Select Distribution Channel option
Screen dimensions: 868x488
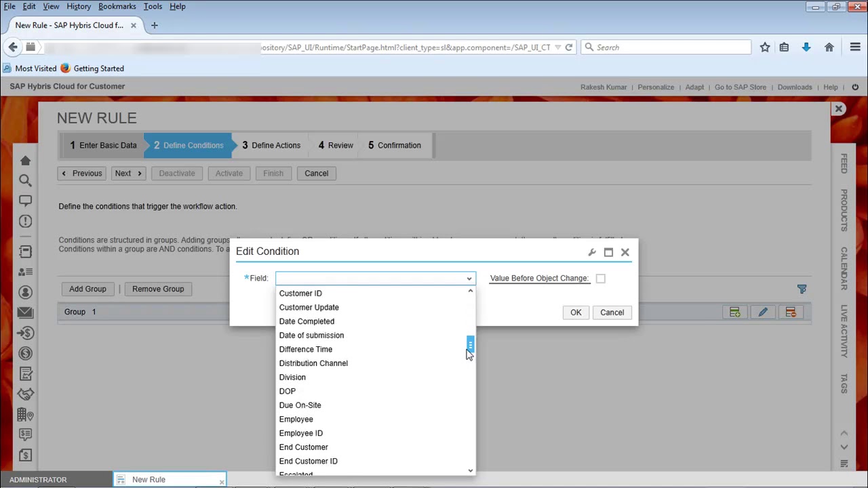point(313,363)
